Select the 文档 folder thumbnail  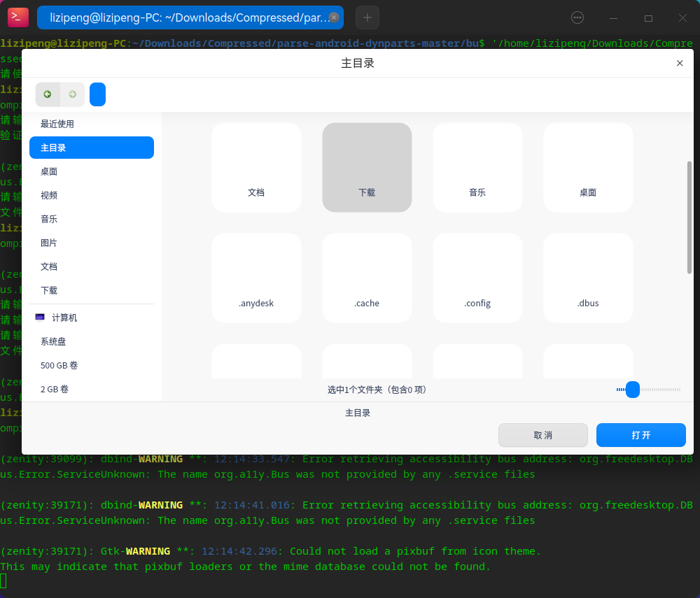point(256,167)
